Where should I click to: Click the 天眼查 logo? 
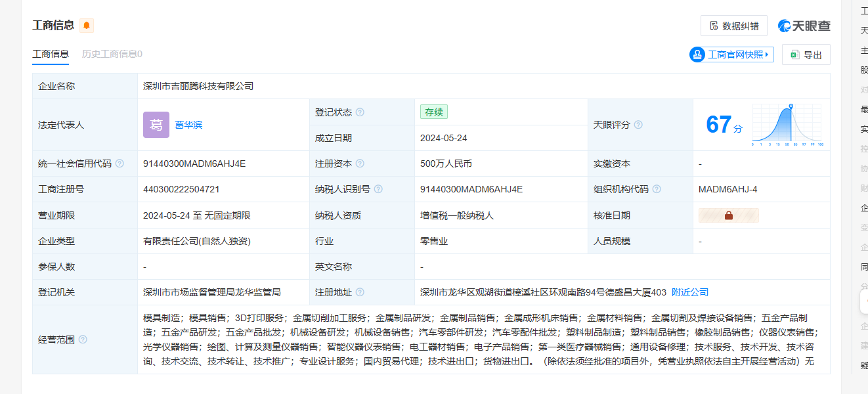point(804,26)
